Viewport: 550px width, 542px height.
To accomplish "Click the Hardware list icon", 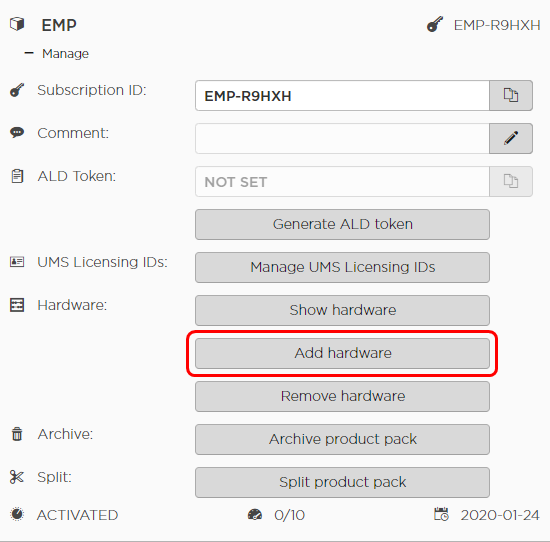I will click(17, 305).
